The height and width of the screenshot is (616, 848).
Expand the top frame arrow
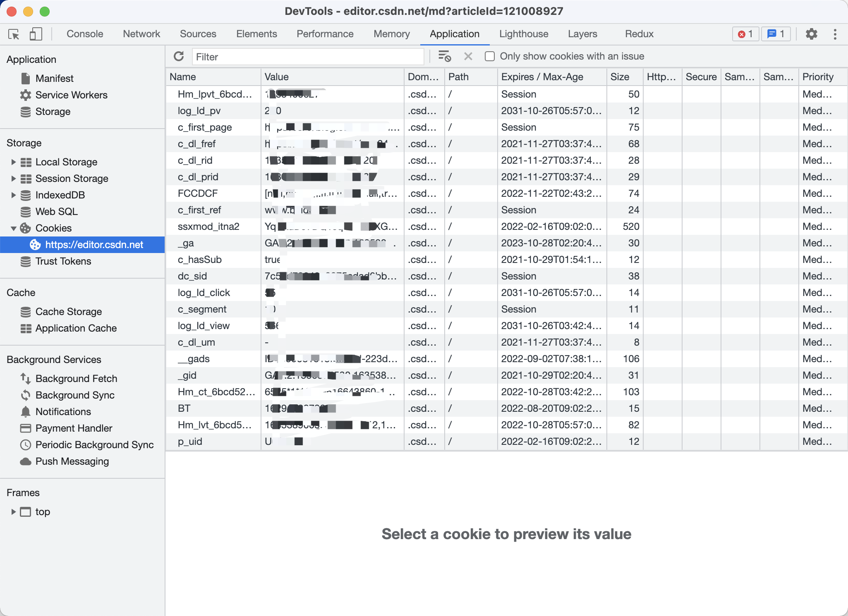[x=13, y=511]
